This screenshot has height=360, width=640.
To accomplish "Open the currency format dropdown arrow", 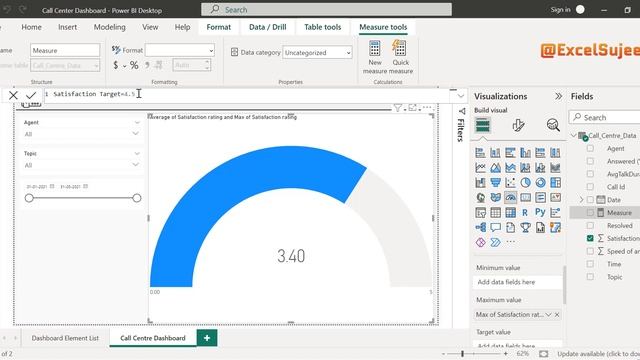I will (x=124, y=66).
